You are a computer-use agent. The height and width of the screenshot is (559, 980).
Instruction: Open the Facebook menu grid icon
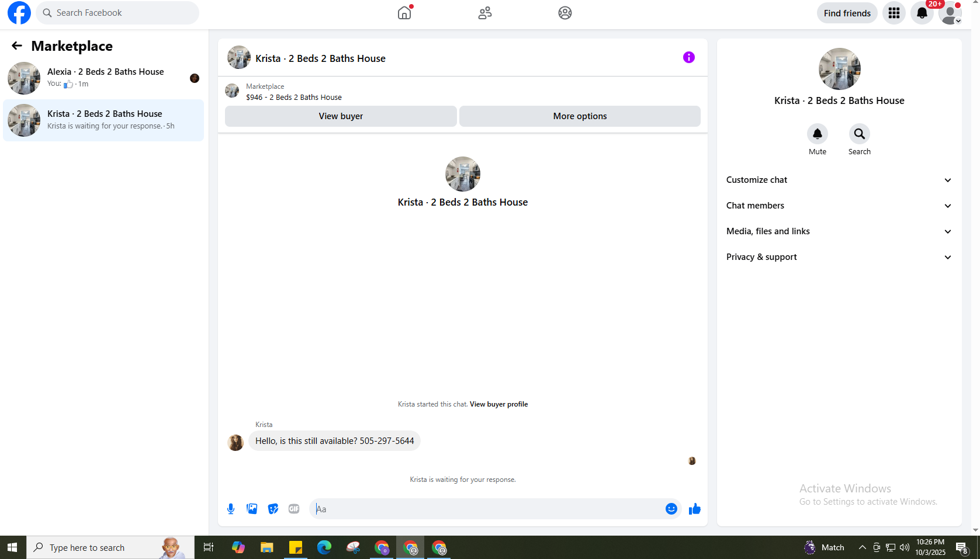pyautogui.click(x=894, y=13)
